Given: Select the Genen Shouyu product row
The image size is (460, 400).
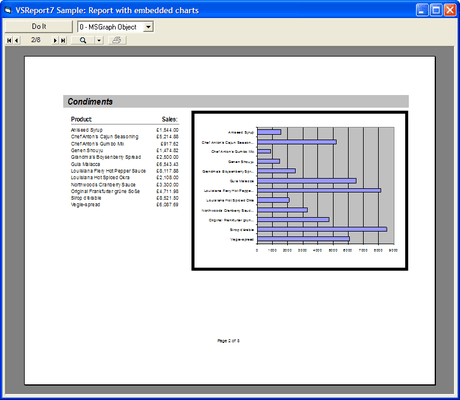Looking at the screenshot, I should (x=125, y=150).
